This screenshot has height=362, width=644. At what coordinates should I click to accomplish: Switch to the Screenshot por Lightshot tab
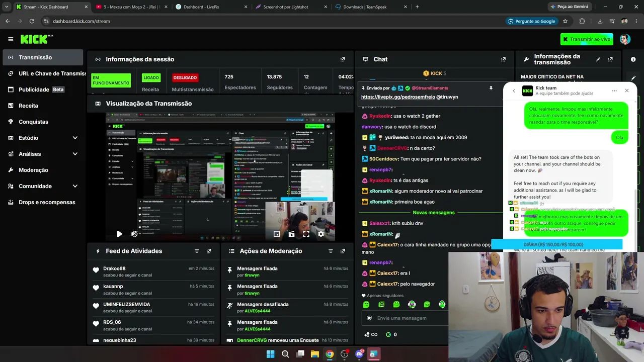coord(291,7)
